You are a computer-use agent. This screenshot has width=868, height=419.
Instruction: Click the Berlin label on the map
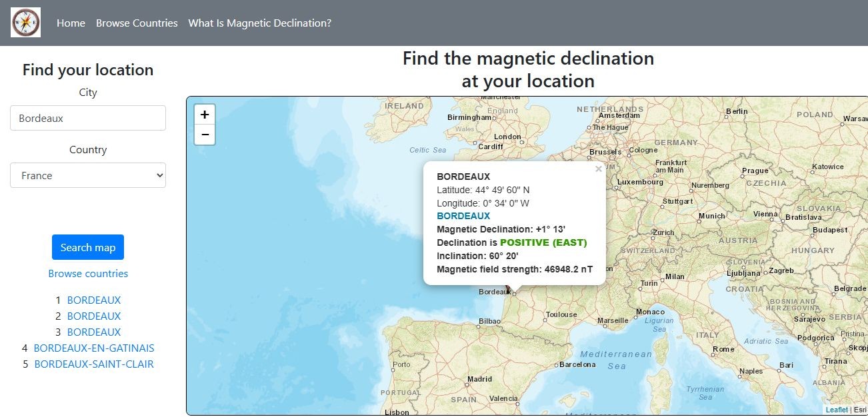pos(737,111)
